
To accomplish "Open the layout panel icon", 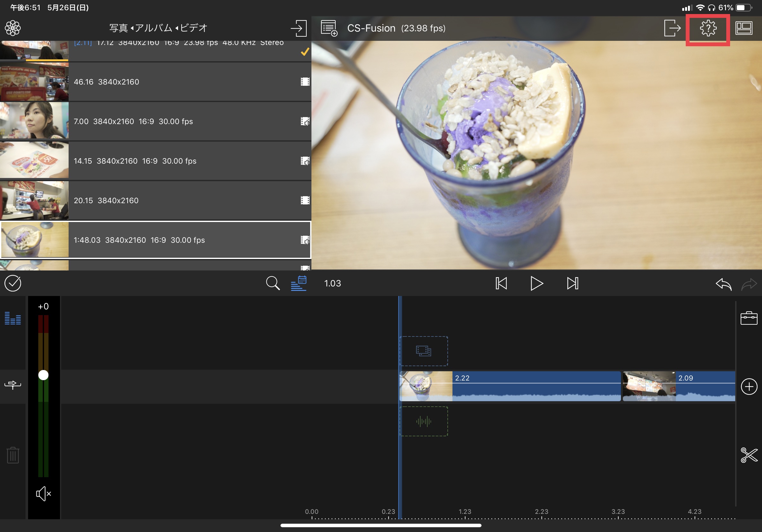I will [743, 28].
